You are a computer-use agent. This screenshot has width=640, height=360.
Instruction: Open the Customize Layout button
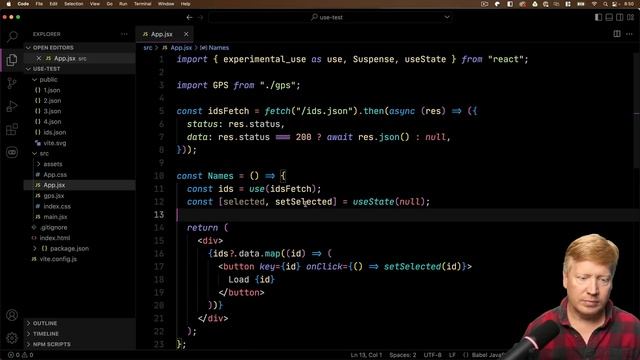pyautogui.click(x=631, y=17)
